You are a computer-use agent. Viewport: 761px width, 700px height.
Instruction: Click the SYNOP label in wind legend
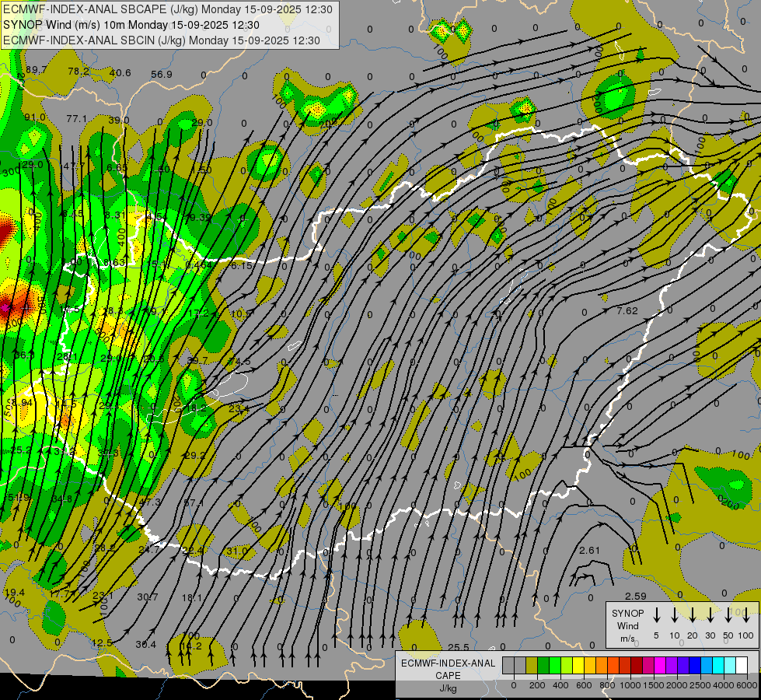[627, 613]
